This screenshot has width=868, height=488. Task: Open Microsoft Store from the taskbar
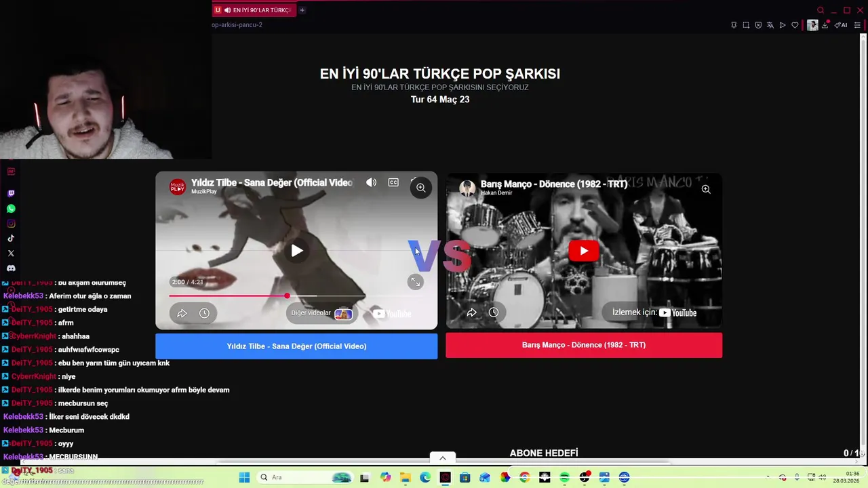[x=465, y=477]
